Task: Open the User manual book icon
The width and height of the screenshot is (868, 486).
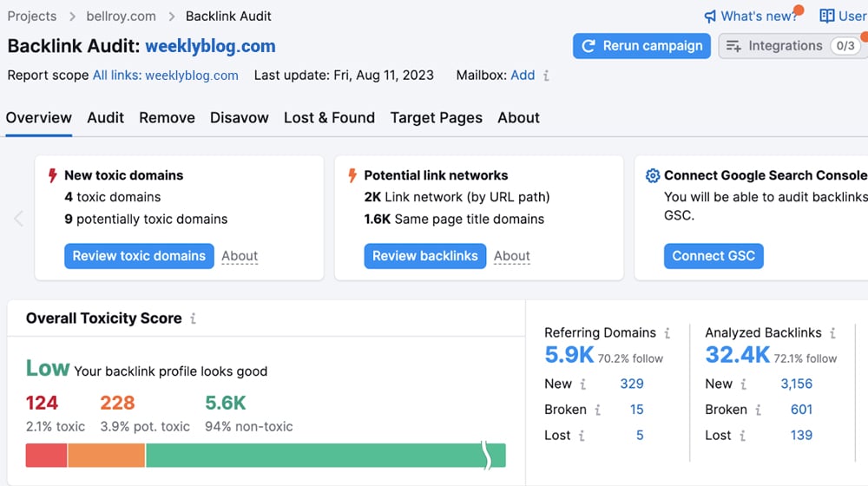Action: (x=827, y=16)
